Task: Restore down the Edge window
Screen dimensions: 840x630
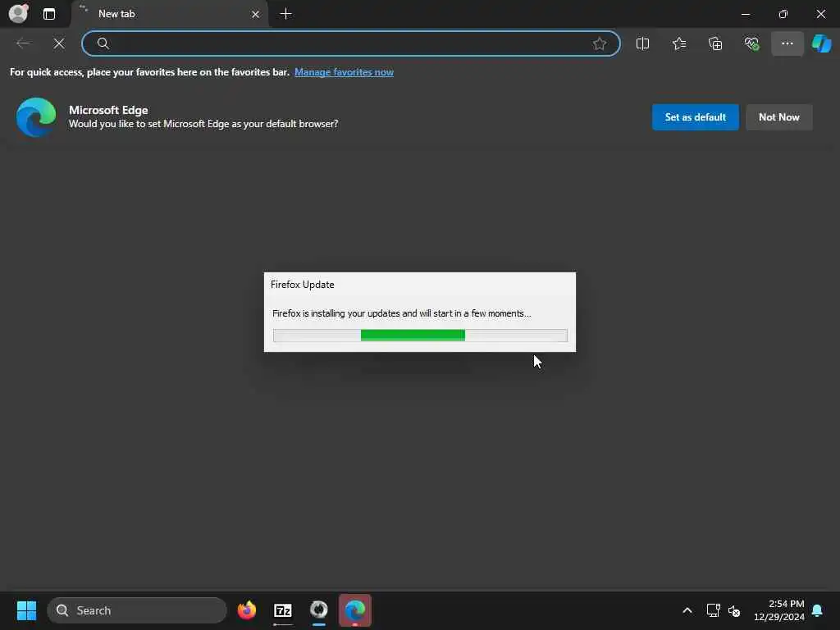Action: (783, 14)
